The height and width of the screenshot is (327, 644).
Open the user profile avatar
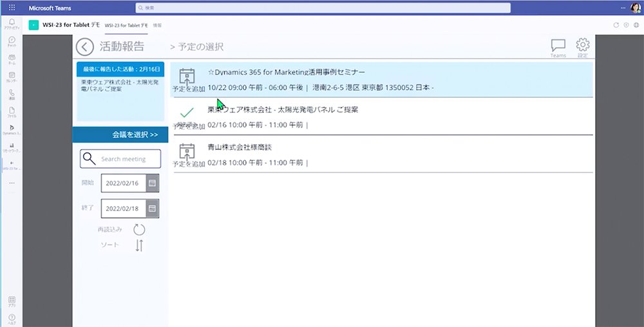point(636,8)
